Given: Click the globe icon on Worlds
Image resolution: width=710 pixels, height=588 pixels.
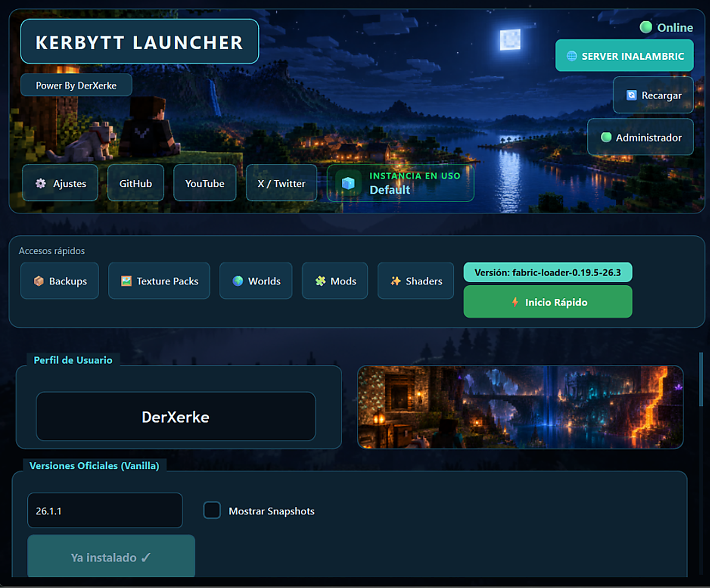Looking at the screenshot, I should (238, 281).
